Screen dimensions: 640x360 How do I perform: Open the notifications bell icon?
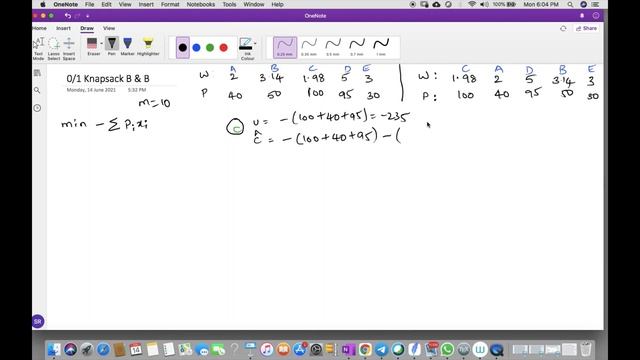point(582,16)
